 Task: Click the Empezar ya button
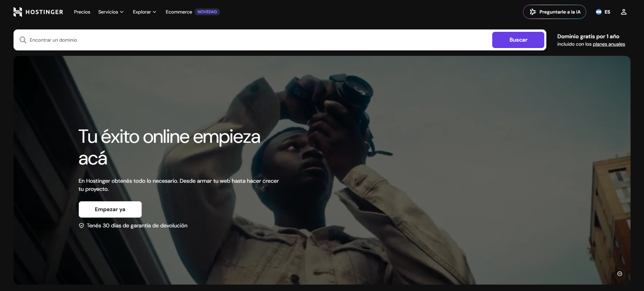coord(110,209)
